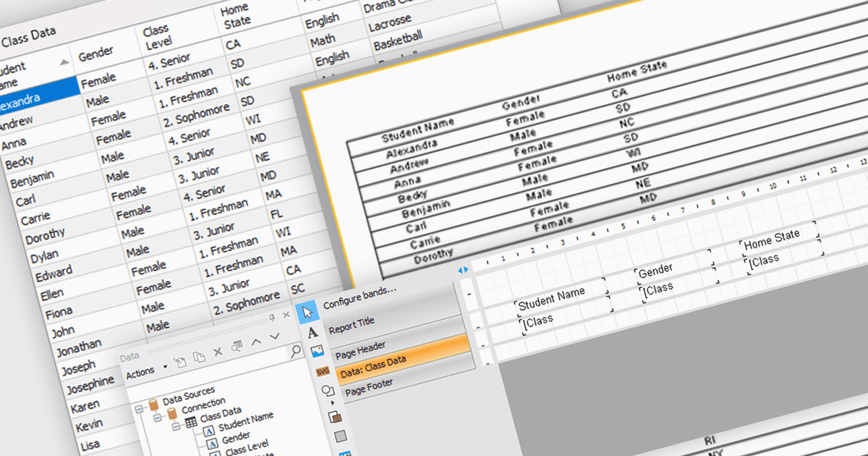Select the Picture object tool
This screenshot has width=868, height=456.
[x=317, y=352]
